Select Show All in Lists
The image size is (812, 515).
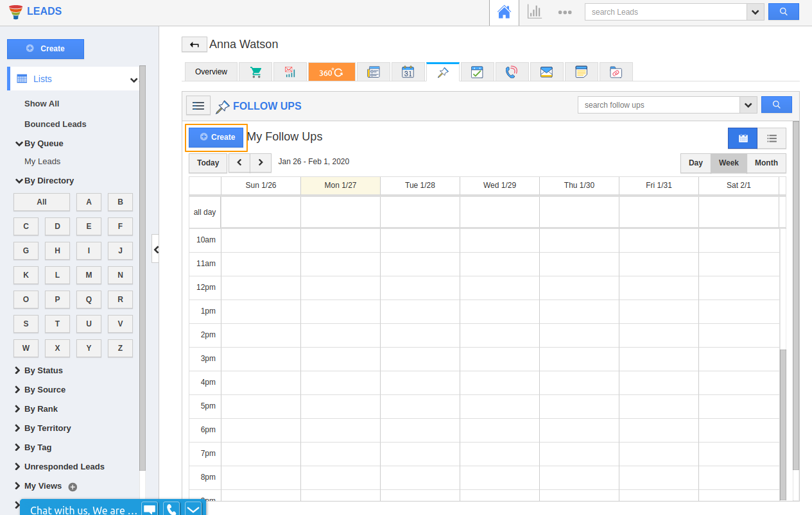point(42,103)
